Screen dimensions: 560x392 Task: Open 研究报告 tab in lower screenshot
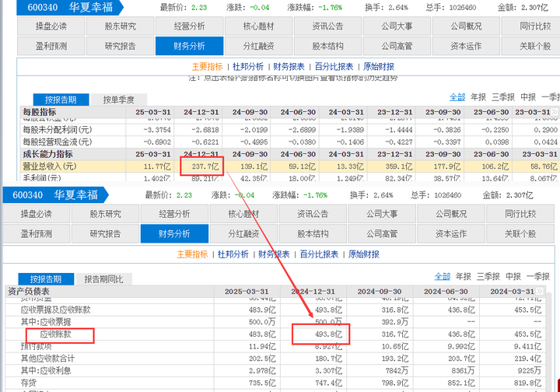tap(105, 234)
